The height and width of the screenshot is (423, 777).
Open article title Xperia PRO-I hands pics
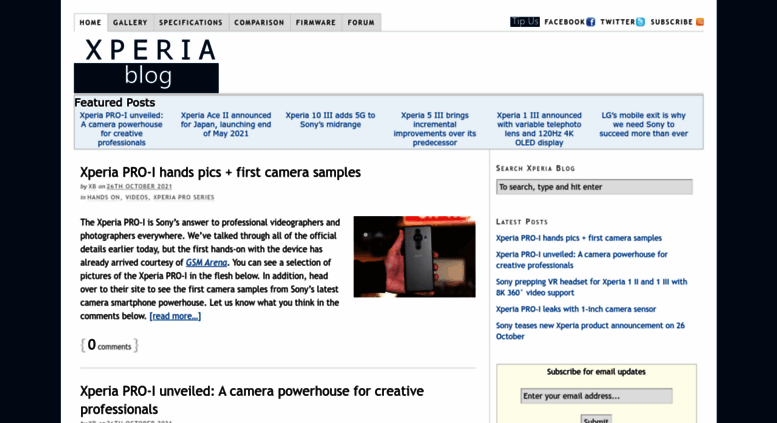[221, 172]
